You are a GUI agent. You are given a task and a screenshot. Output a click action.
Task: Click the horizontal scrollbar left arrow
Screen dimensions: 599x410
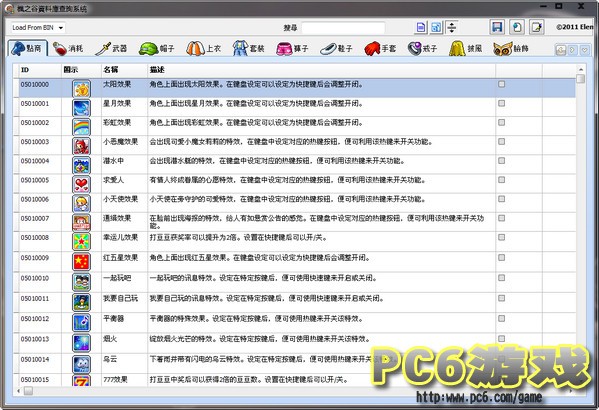click(18, 391)
